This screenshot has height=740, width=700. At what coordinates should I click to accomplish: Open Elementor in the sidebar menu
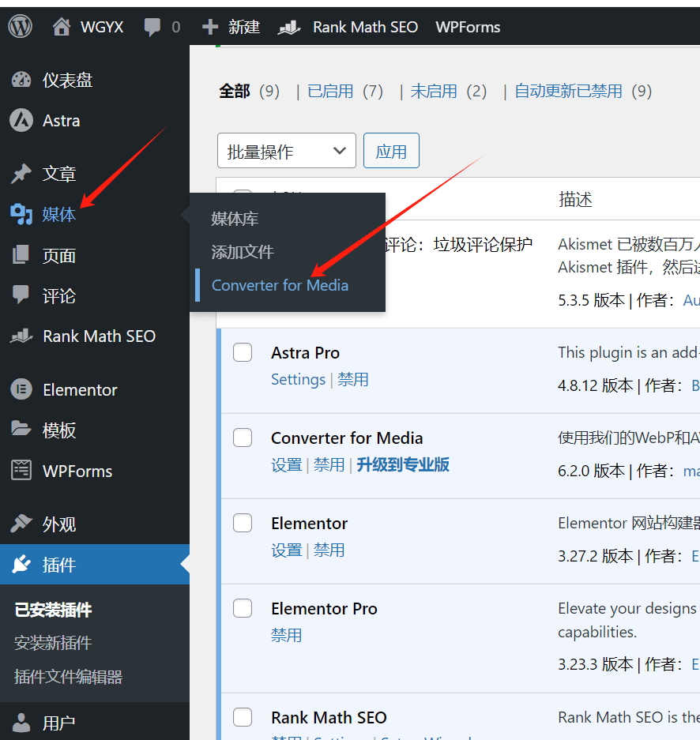80,390
